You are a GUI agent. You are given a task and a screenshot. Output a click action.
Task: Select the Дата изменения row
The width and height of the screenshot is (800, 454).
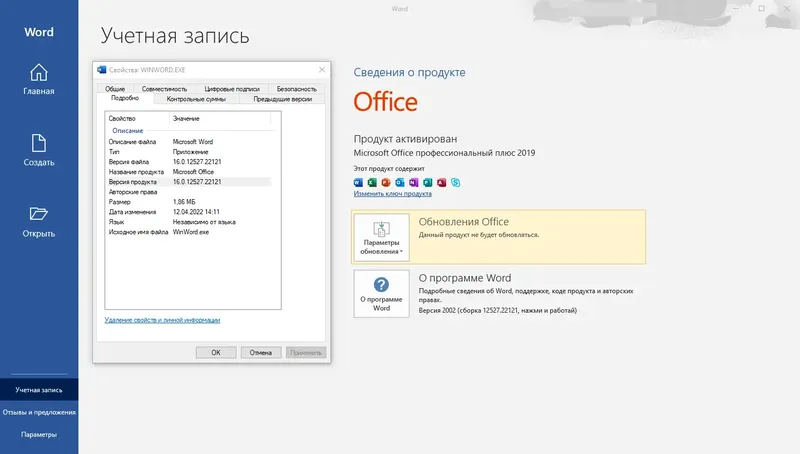pyautogui.click(x=189, y=212)
